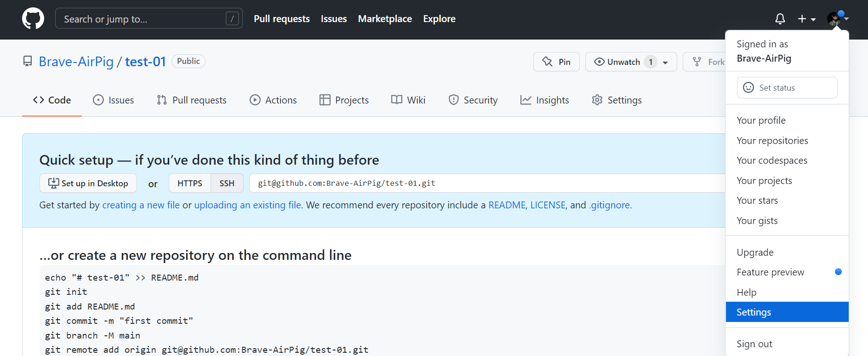Click the slash shortcut key in search box
This screenshot has width=868, height=356.
pyautogui.click(x=232, y=19)
